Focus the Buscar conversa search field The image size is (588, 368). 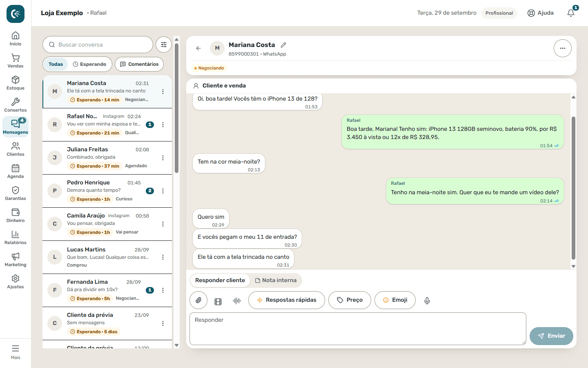coord(98,45)
